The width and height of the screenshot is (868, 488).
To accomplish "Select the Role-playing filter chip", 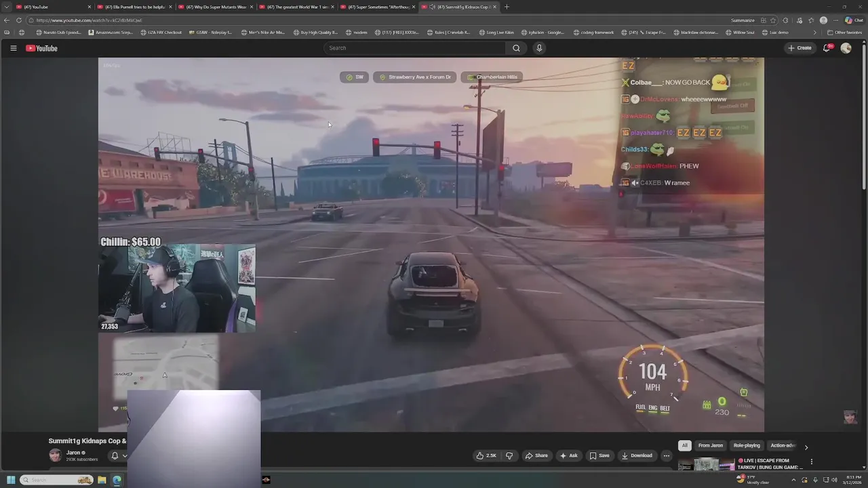I will click(747, 445).
